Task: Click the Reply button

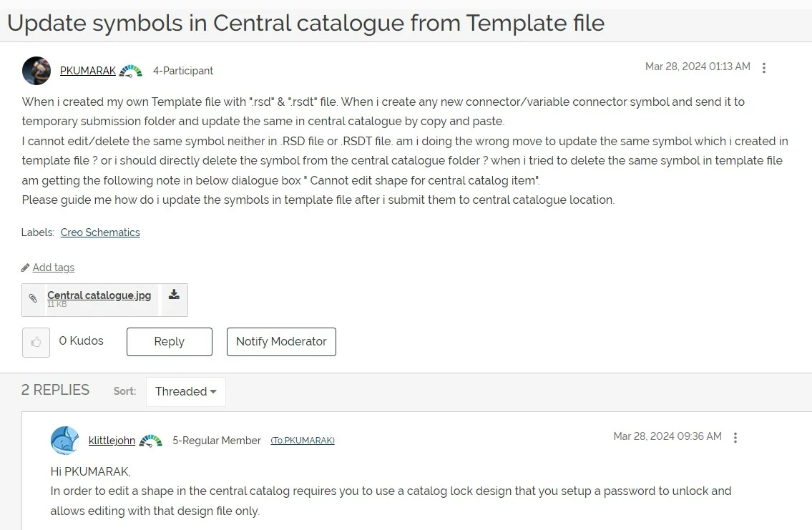Action: coord(170,342)
